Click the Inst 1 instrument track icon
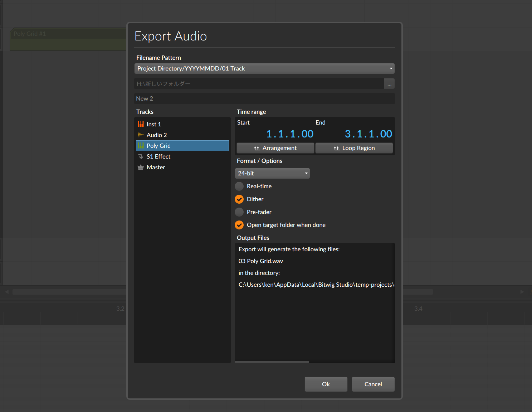Screen dimensions: 532x412 click(x=141, y=124)
